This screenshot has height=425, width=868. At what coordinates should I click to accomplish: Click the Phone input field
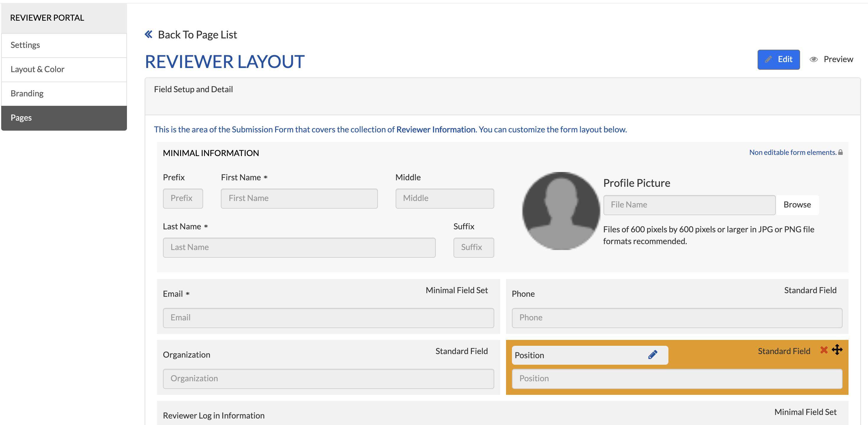tap(677, 318)
